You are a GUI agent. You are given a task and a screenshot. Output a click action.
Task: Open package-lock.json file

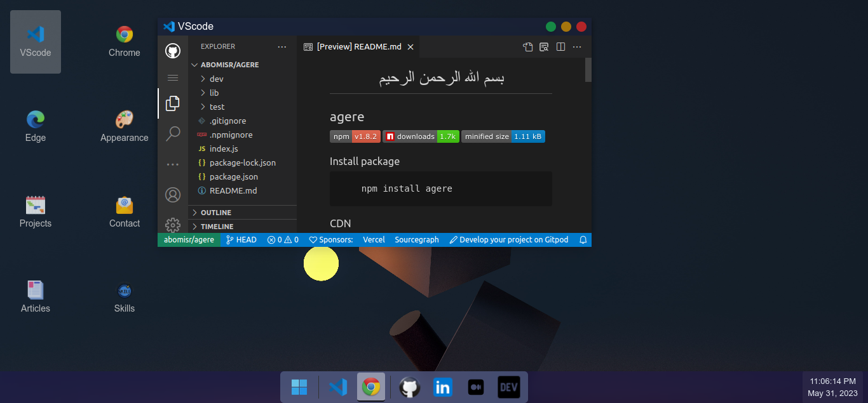click(243, 162)
